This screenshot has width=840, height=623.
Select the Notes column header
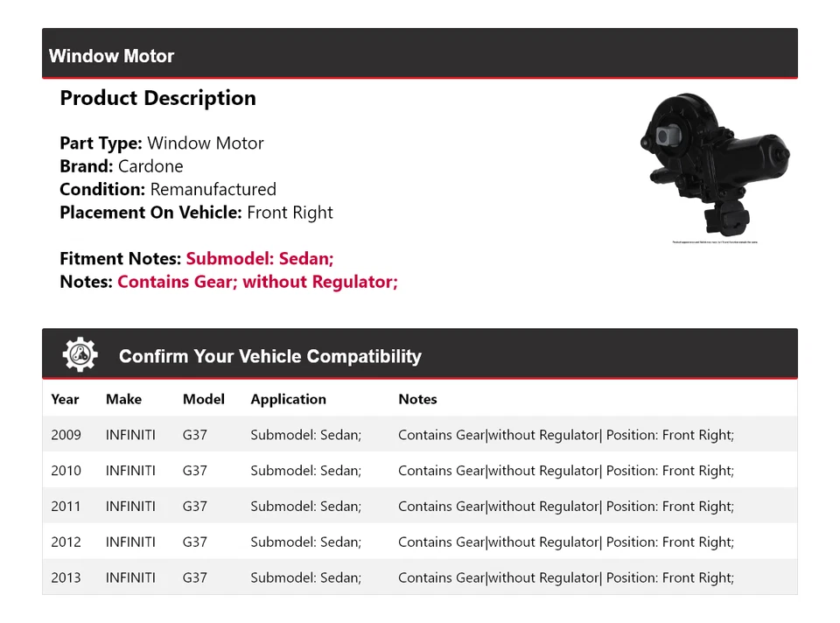point(417,399)
